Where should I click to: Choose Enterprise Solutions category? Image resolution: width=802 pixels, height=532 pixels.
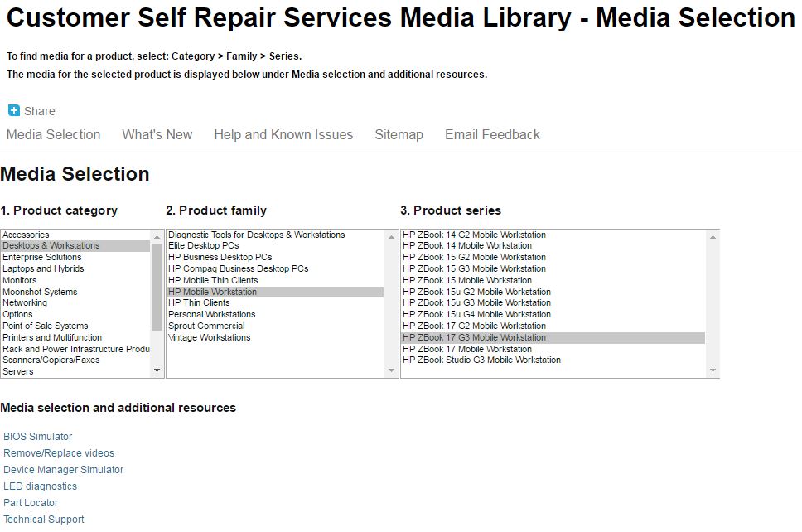coord(75,258)
